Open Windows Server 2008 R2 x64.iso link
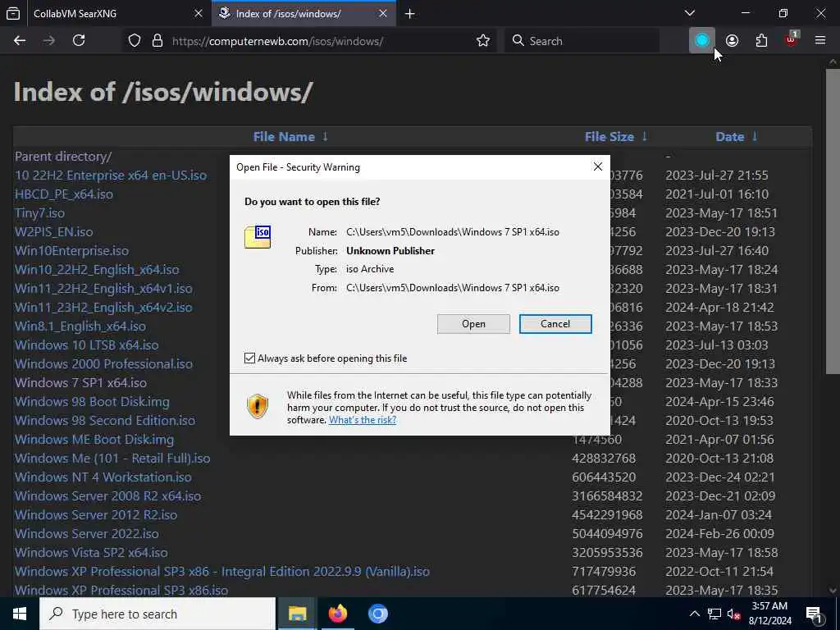Viewport: 840px width, 630px height. [107, 496]
